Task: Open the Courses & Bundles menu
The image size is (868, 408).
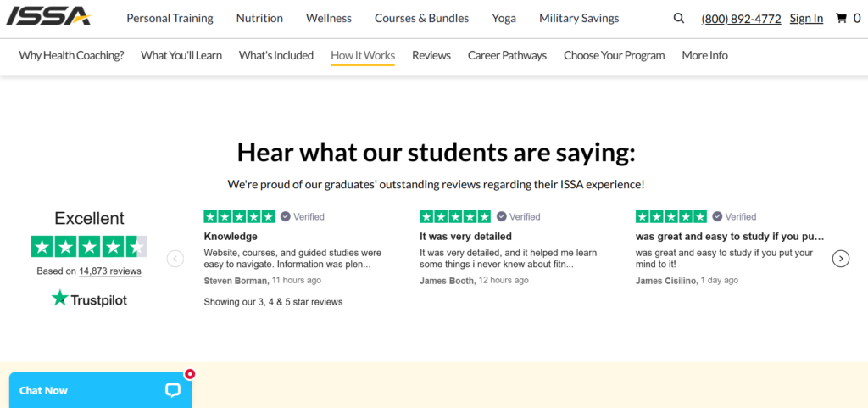Action: [x=422, y=19]
